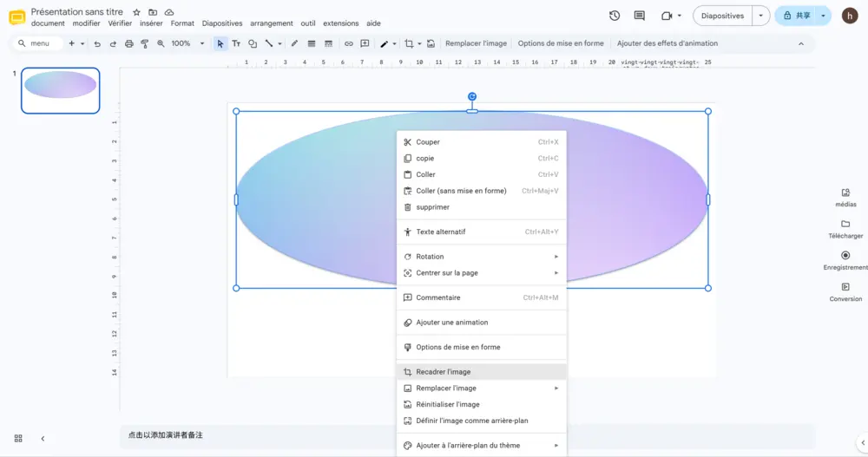Click the undo arrow in toolbar

pyautogui.click(x=97, y=43)
